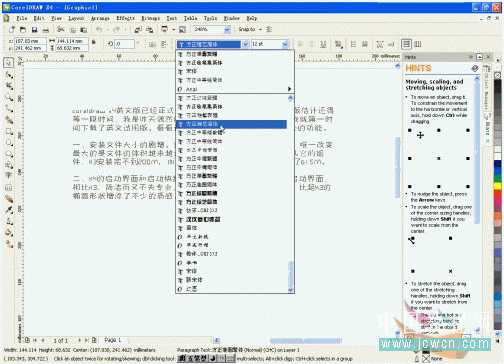
Task: Select the Basic Shapes tool
Action: coord(9,165)
